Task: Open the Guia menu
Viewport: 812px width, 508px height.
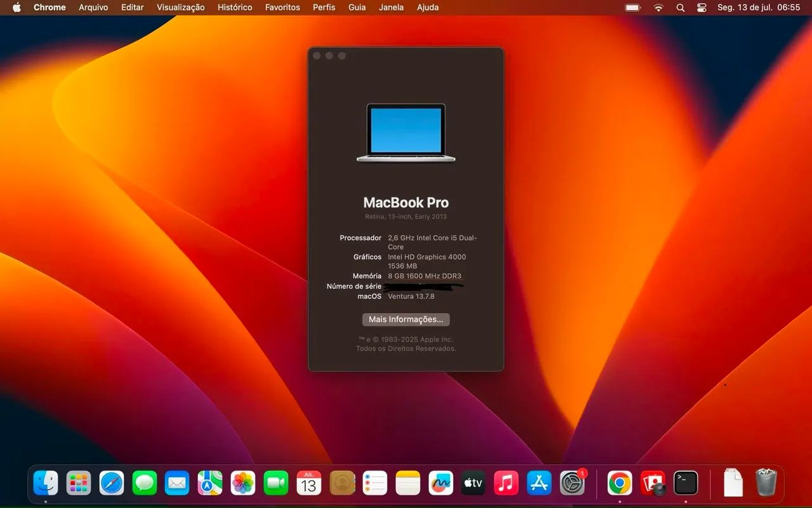Action: (357, 8)
